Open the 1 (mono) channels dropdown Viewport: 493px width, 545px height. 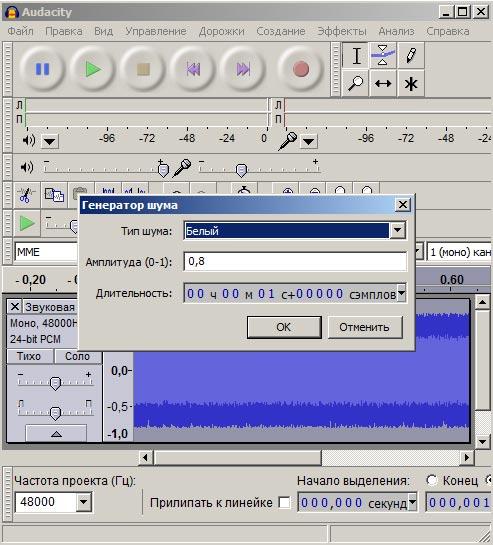(459, 251)
